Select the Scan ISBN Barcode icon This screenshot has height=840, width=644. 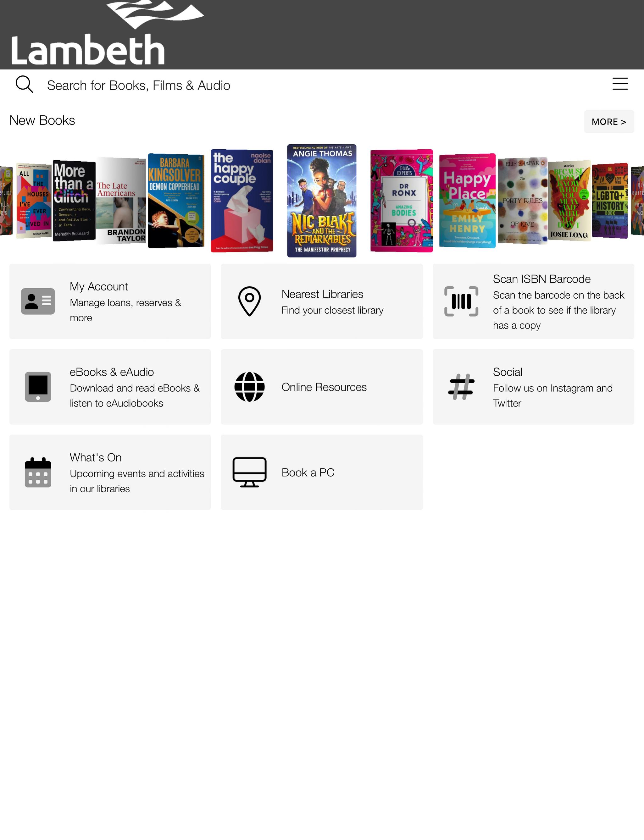[461, 301]
